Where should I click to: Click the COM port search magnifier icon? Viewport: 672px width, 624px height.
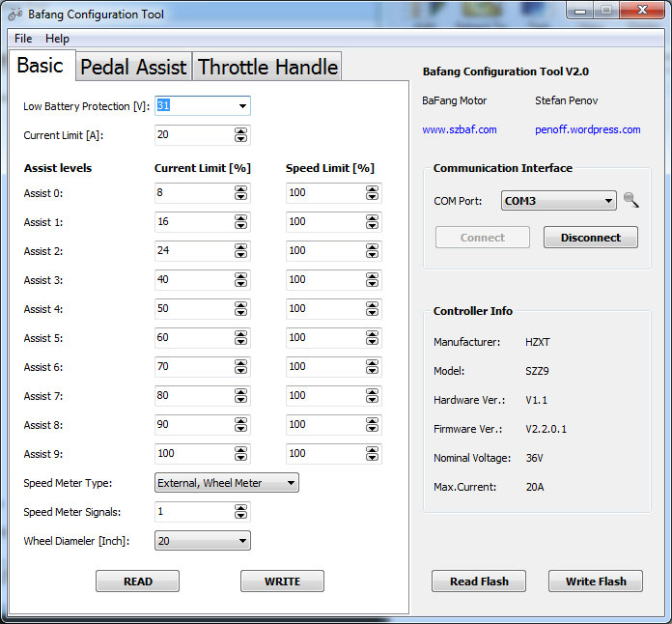(x=630, y=200)
